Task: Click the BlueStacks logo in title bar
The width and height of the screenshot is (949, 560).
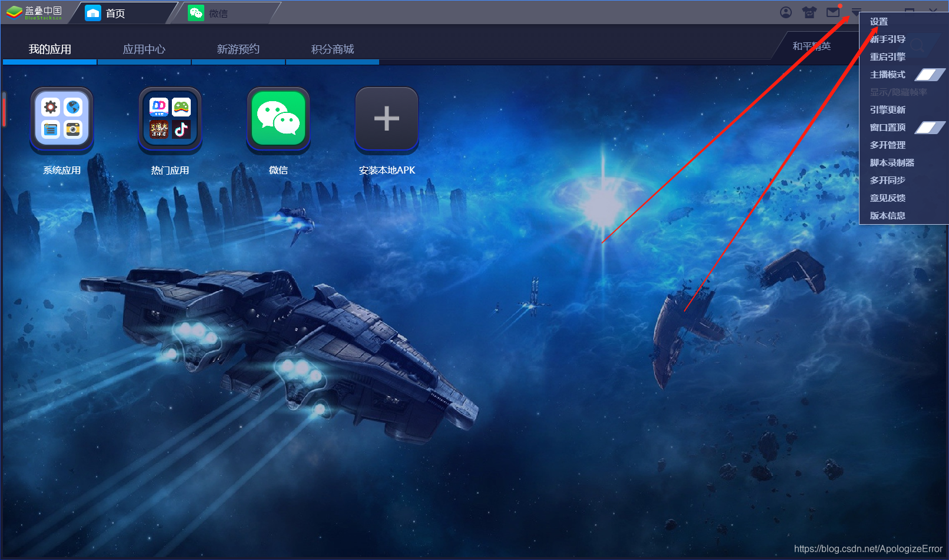Action: tap(34, 12)
